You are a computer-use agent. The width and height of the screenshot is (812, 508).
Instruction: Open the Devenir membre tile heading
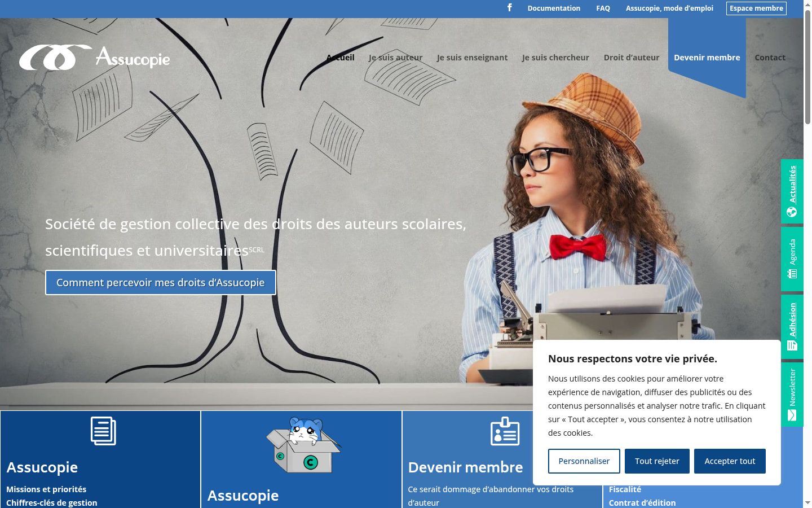click(x=466, y=467)
